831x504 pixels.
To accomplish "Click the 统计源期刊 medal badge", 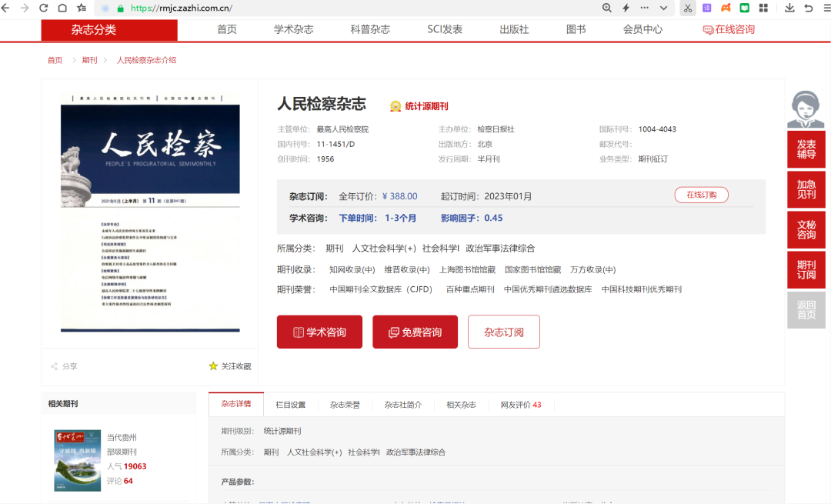I will point(419,106).
